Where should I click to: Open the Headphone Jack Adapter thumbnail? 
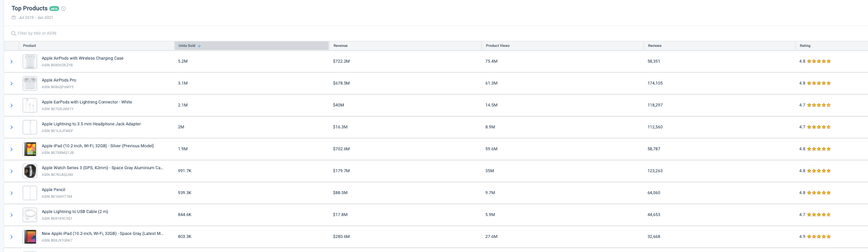point(30,127)
